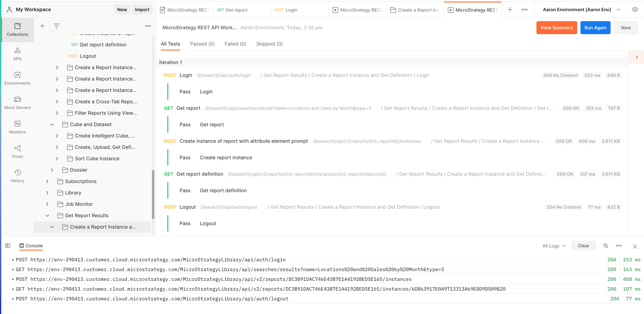The image size is (644, 314).
Task: Toggle the console side panel icon
Action: (x=7, y=246)
